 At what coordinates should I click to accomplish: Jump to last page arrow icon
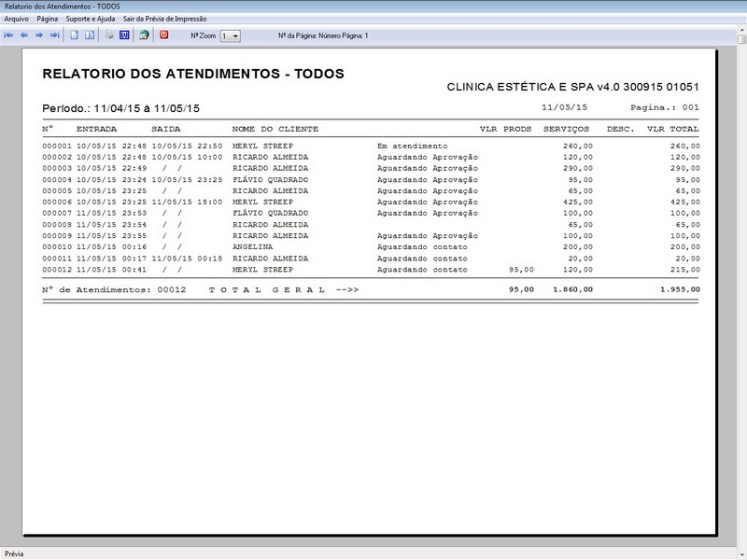(55, 35)
